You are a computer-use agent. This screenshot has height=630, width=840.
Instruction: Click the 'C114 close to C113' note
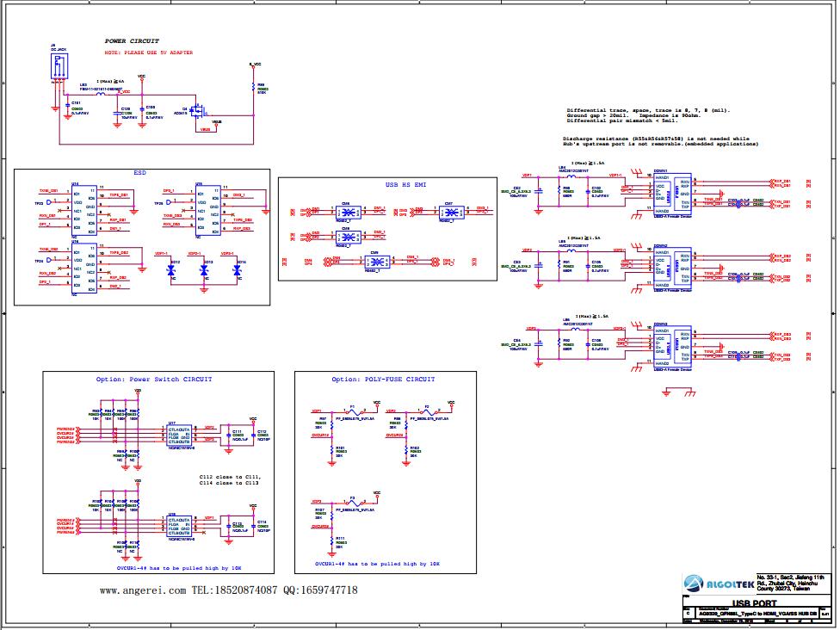[229, 483]
